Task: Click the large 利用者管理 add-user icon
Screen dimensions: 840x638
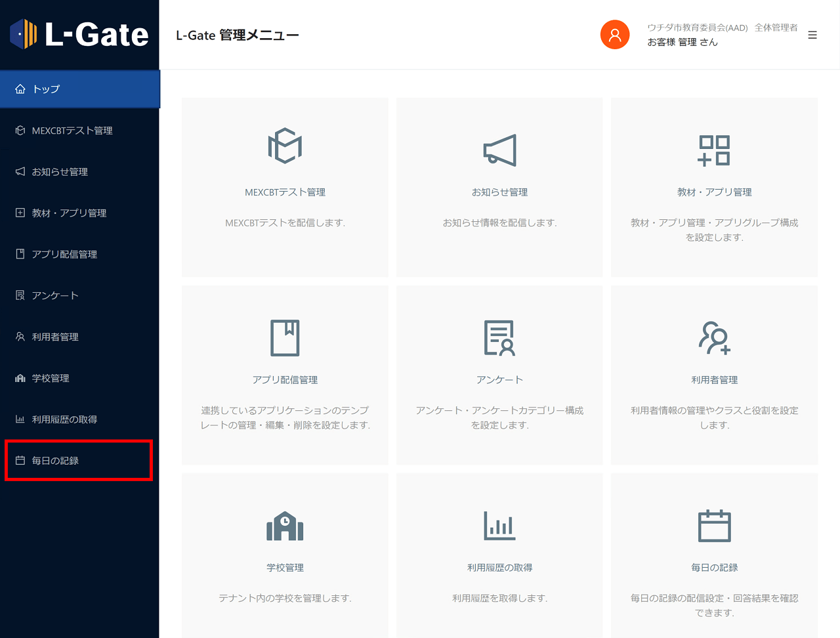Action: 714,337
